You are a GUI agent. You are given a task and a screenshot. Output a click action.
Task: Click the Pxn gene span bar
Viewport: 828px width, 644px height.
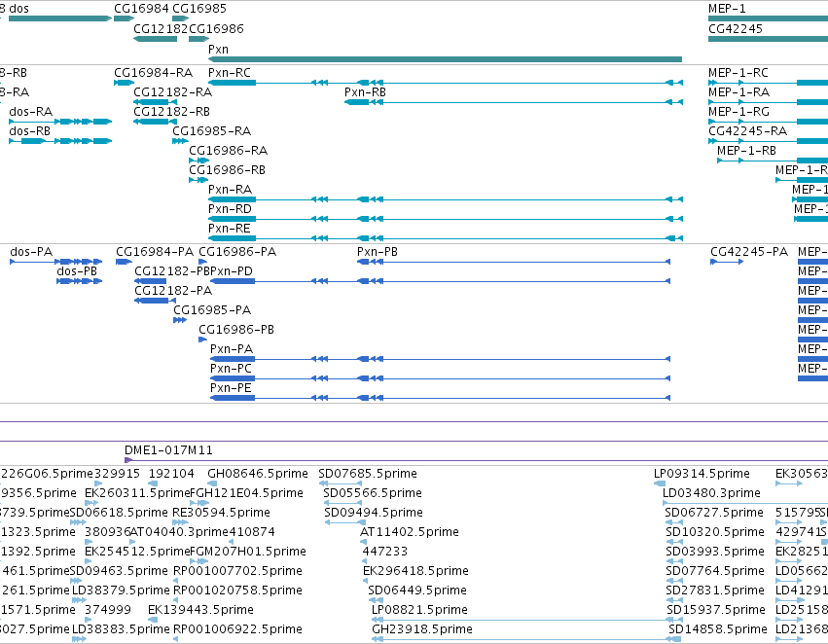[446, 59]
